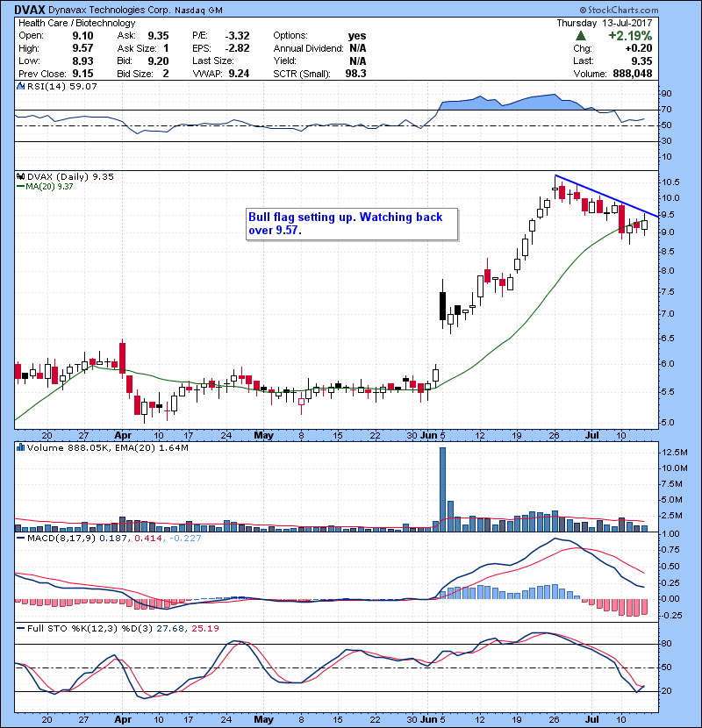Screen dimensions: 702x728
Task: Click the bar-chart icon before the Volume legend
Action: (x=20, y=447)
